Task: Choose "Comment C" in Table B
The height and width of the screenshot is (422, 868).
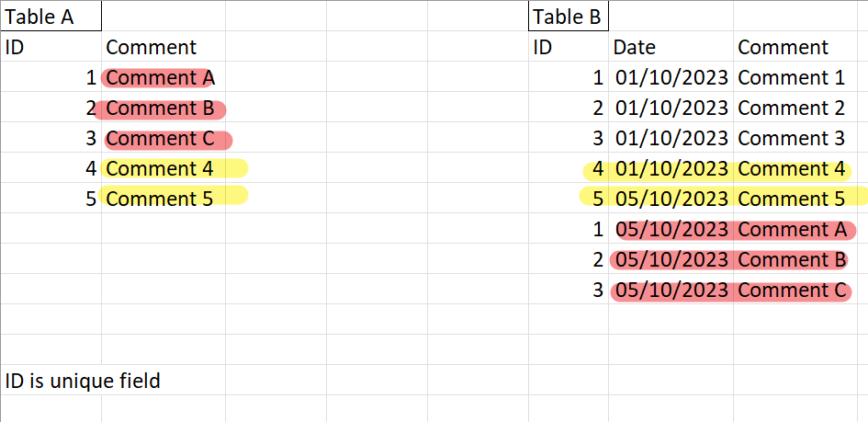Action: (x=795, y=290)
